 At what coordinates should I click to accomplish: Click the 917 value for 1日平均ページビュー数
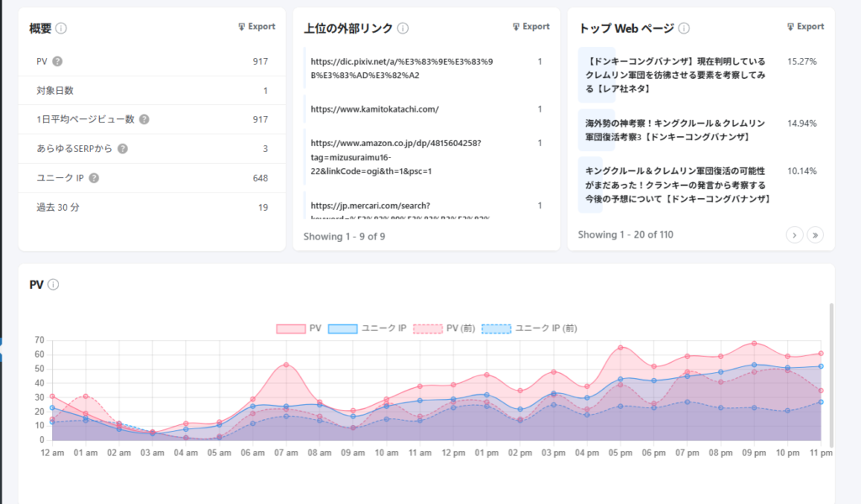point(261,119)
